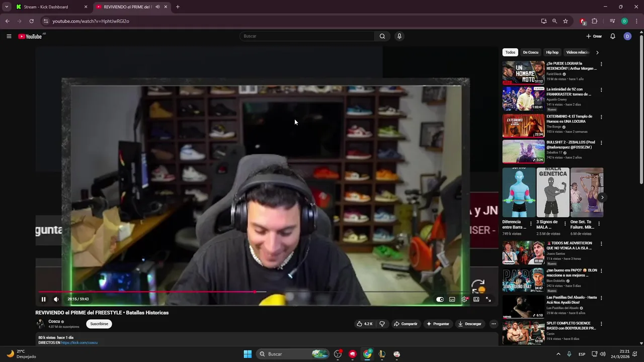Like the video with thumbs up

365,324
